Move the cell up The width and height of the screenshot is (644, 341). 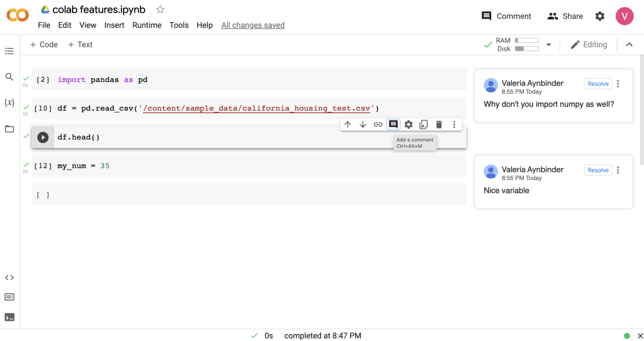click(x=348, y=124)
